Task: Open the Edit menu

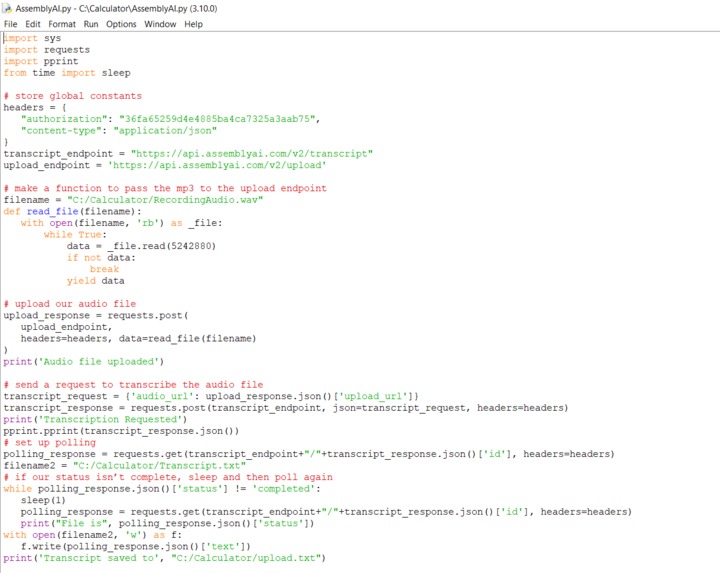Action: (33, 24)
